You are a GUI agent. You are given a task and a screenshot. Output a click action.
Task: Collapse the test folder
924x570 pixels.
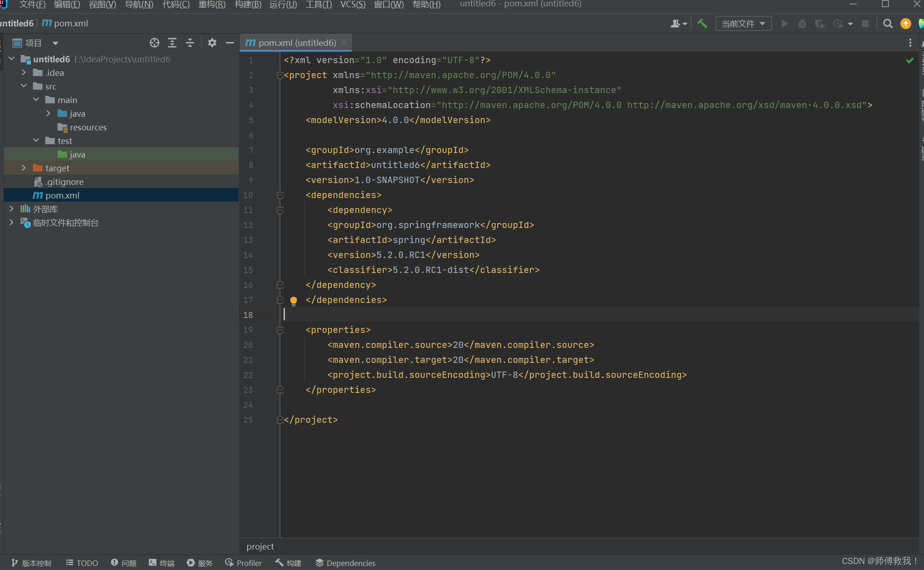click(36, 140)
